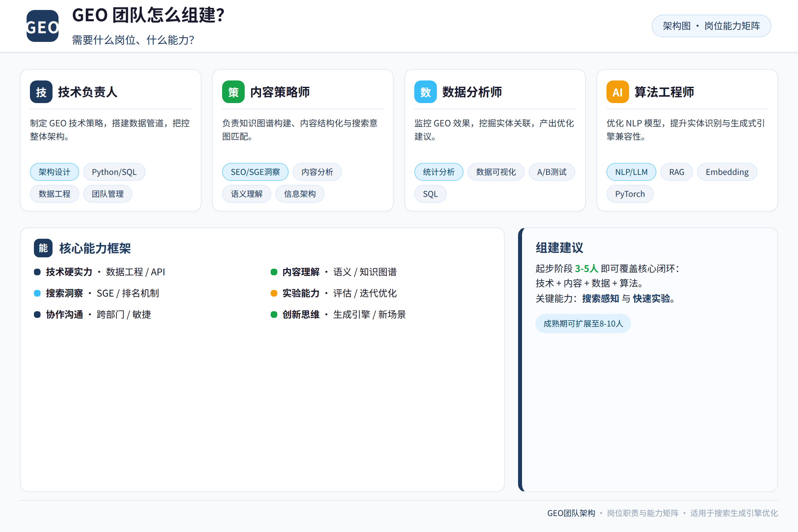
Task: Click the description 监控 GEO 效果
Action: pyautogui.click(x=494, y=130)
